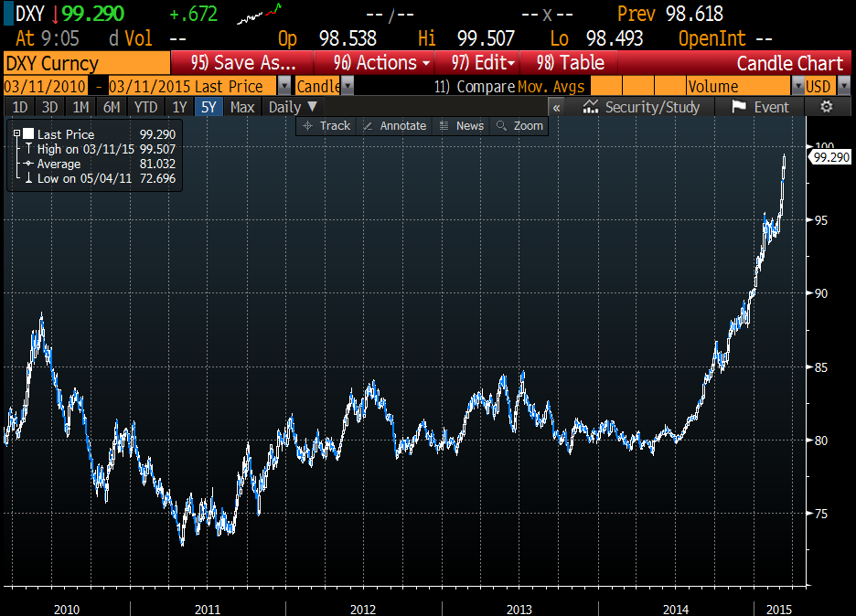Select the Max time range
Screen dimensions: 856x616
point(242,107)
